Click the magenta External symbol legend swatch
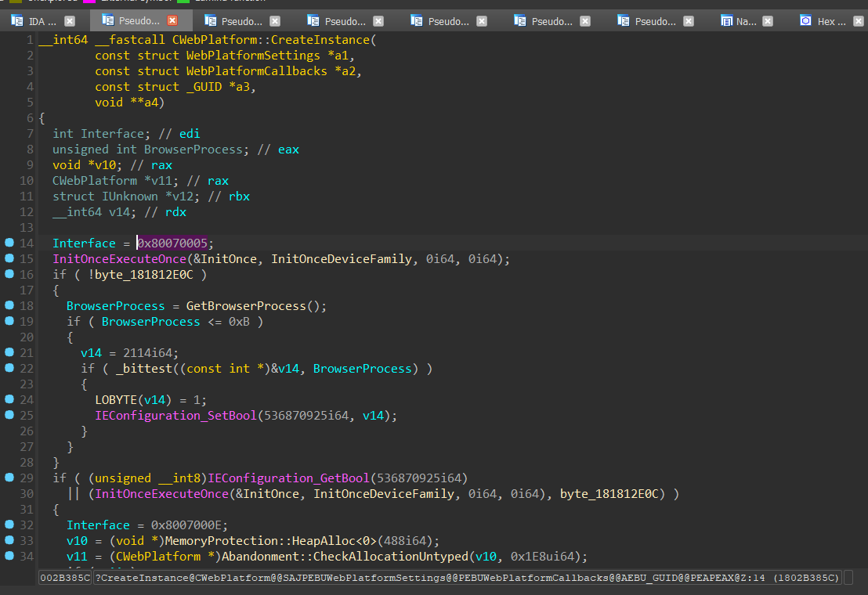The height and width of the screenshot is (595, 868). (x=89, y=2)
